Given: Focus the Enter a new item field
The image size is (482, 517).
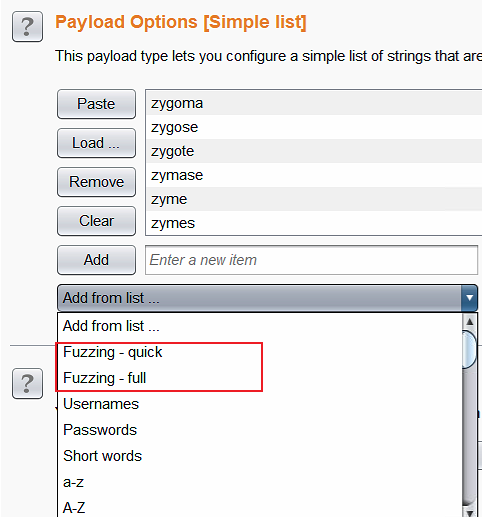Looking at the screenshot, I should [x=311, y=260].
